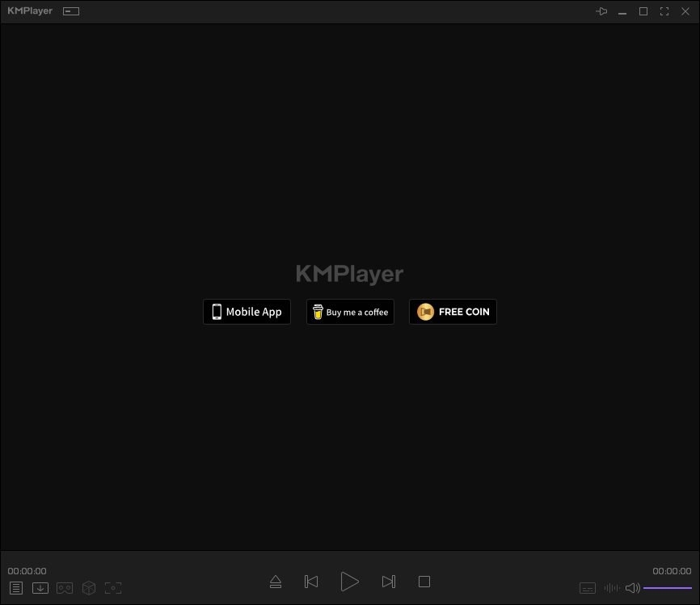This screenshot has height=605, width=700.
Task: Switch to mini player mode
Action: [x=70, y=11]
